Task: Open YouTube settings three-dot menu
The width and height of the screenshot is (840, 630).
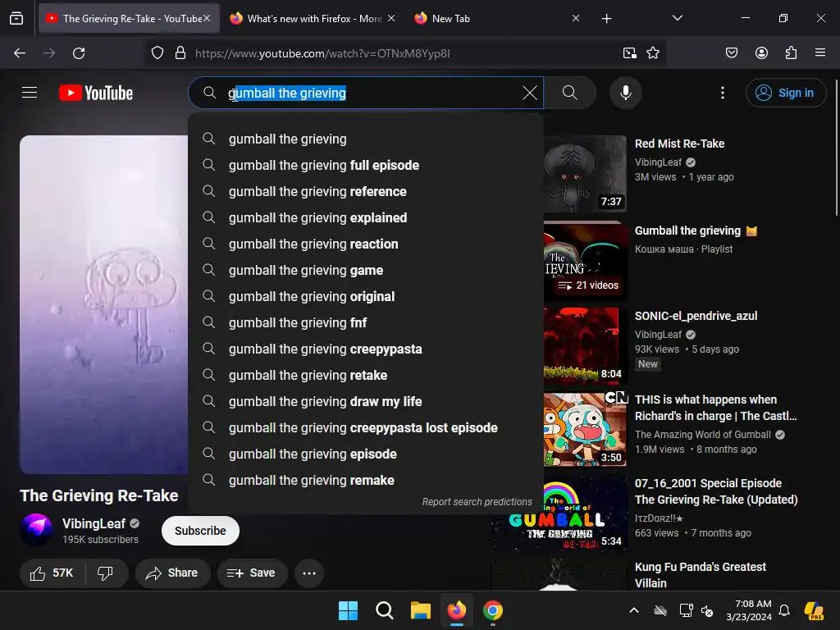Action: [x=722, y=93]
